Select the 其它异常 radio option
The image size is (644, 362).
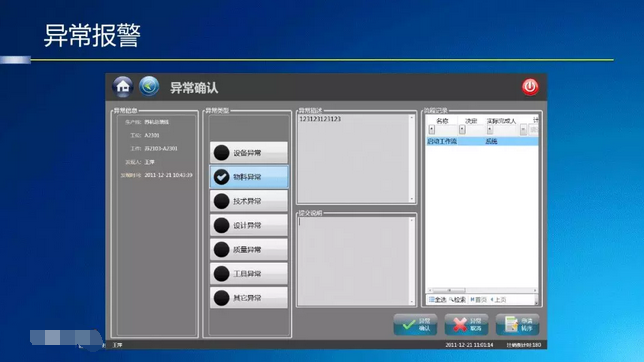[249, 298]
